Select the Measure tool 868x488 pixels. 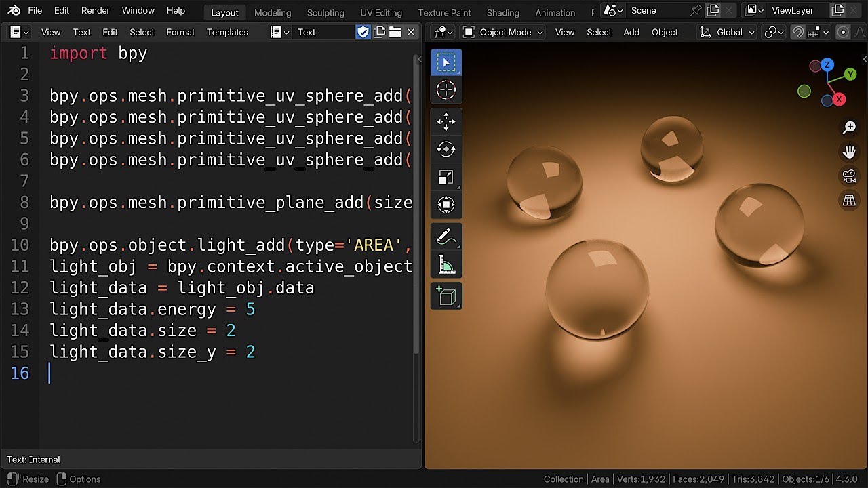[446, 264]
